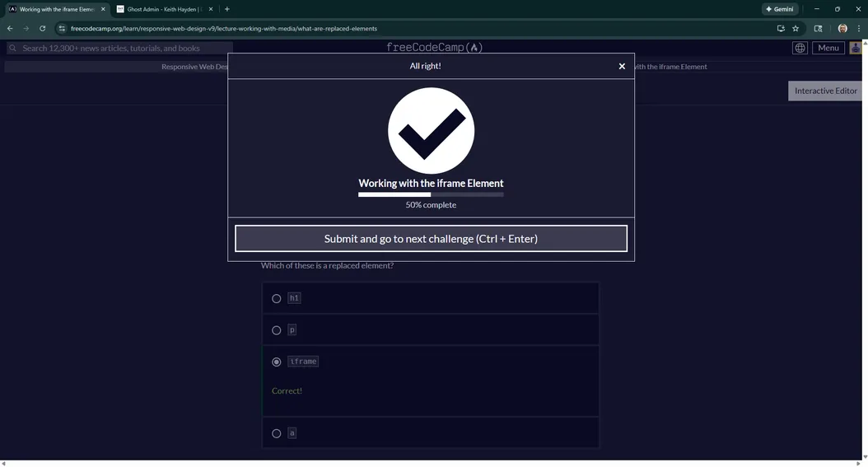Close the Ghost Admin browser tab
This screenshot has height=467, width=868.
[211, 9]
